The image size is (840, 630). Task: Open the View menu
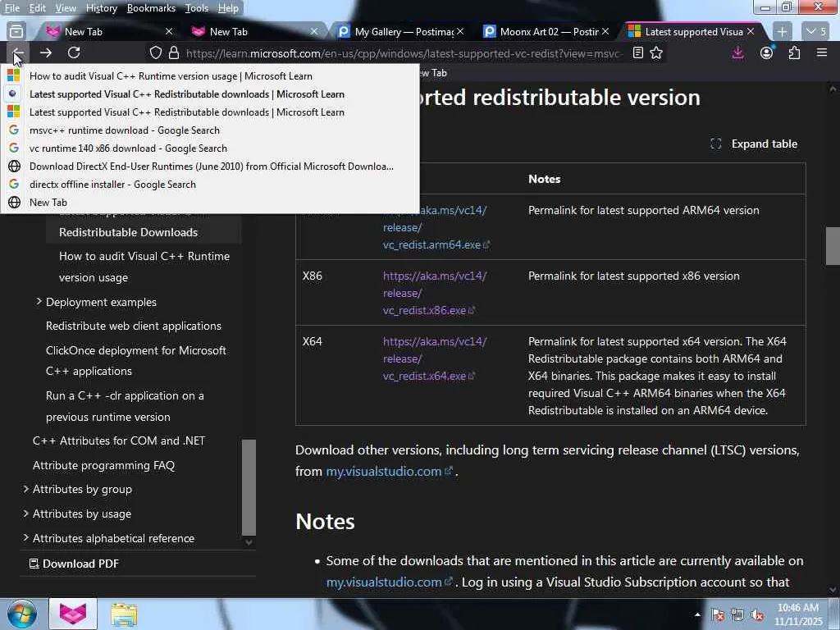[66, 8]
